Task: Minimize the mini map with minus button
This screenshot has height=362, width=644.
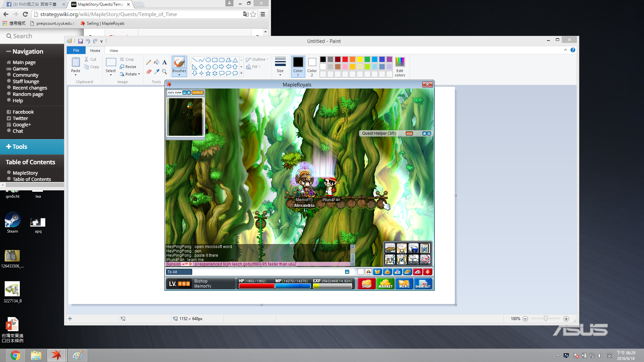Action: pyautogui.click(x=184, y=93)
